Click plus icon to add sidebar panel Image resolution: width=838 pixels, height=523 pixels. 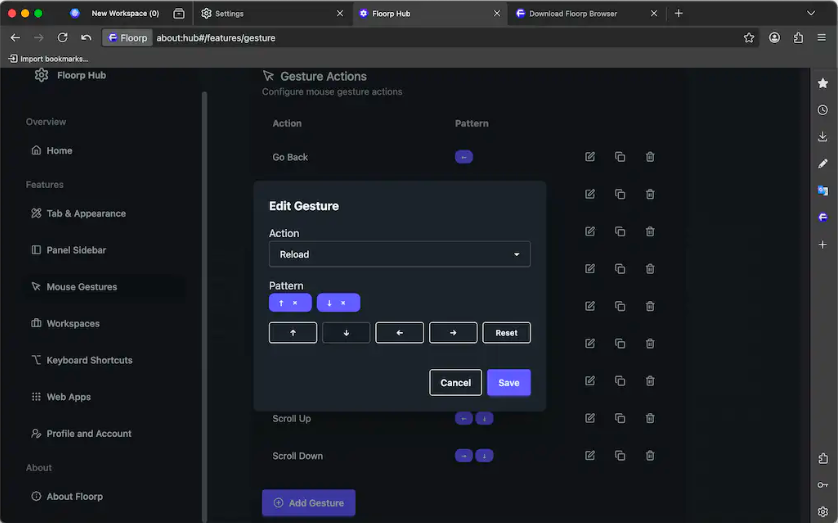pyautogui.click(x=822, y=244)
